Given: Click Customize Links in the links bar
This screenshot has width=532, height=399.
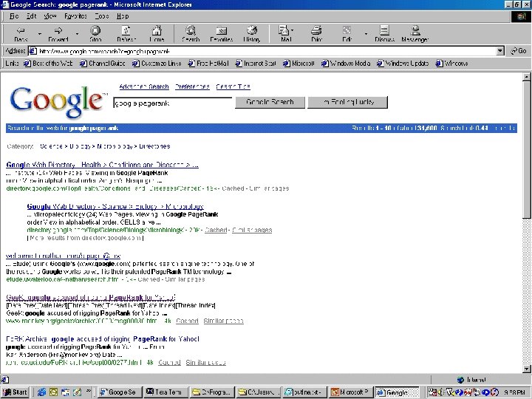Looking at the screenshot, I should (x=157, y=64).
